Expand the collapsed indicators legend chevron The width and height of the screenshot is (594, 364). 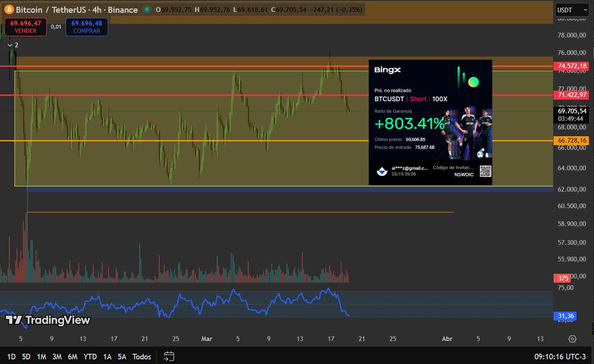pos(10,45)
